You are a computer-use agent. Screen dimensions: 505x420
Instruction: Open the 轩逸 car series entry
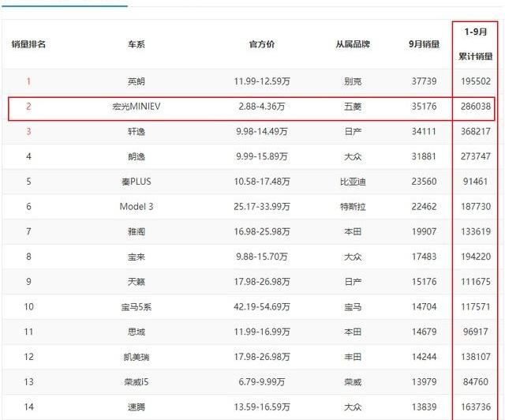click(137, 132)
